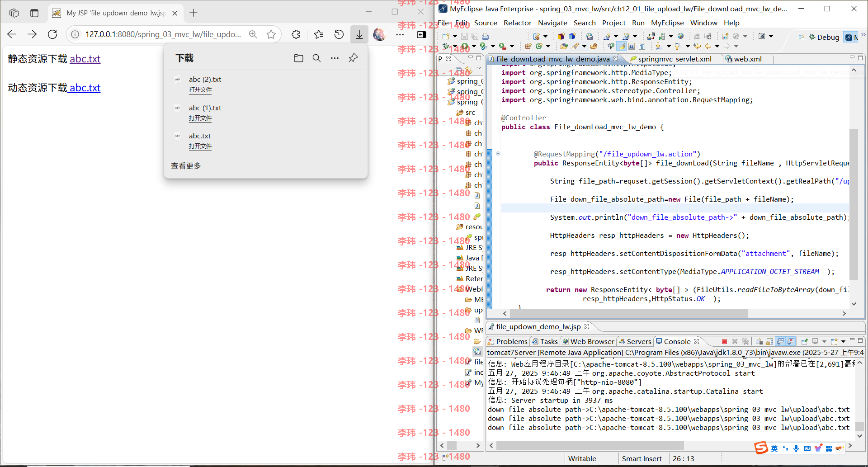The height and width of the screenshot is (467, 868).
Task: Click the Edge History clock icon
Action: (339, 34)
